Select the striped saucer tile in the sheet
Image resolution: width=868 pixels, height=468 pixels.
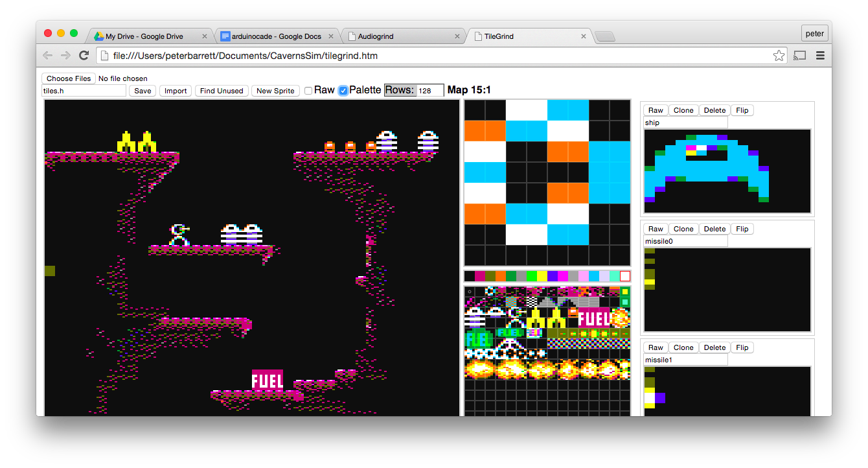[475, 318]
